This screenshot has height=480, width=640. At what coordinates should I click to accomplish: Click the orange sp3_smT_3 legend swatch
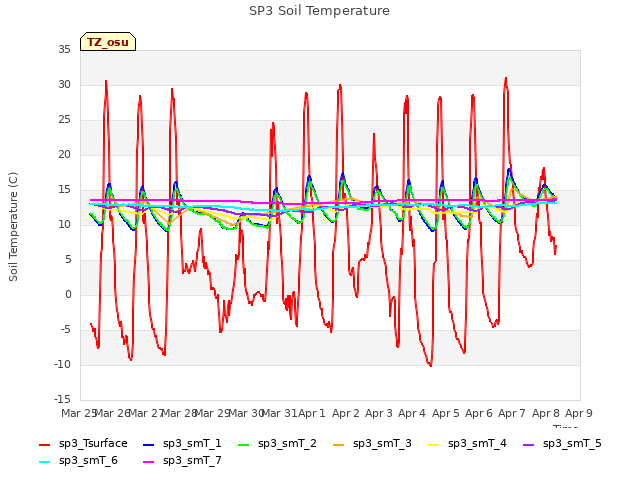[339, 444]
